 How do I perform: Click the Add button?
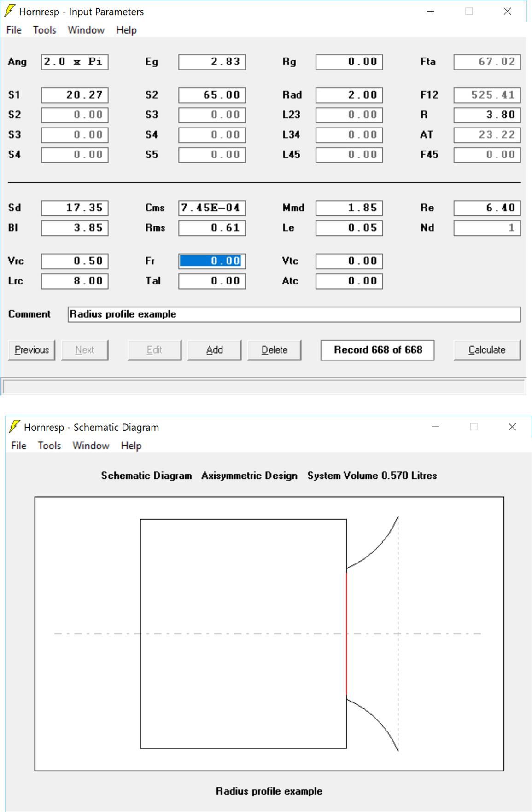214,350
